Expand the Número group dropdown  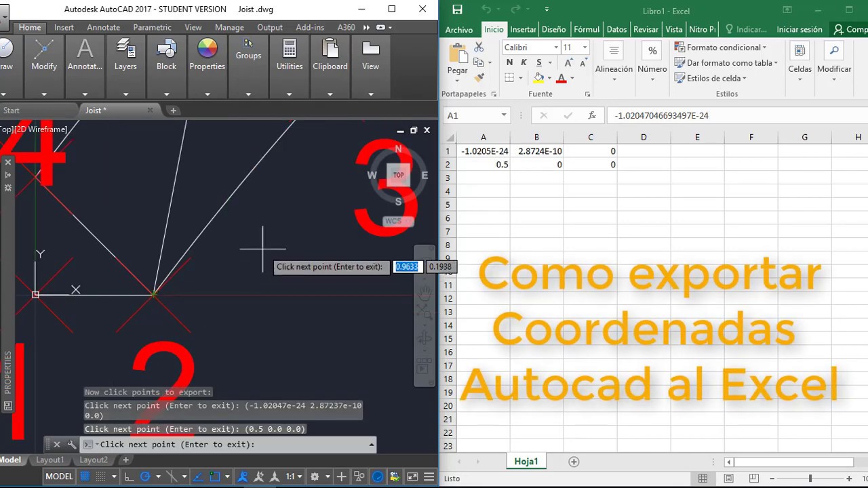[652, 80]
